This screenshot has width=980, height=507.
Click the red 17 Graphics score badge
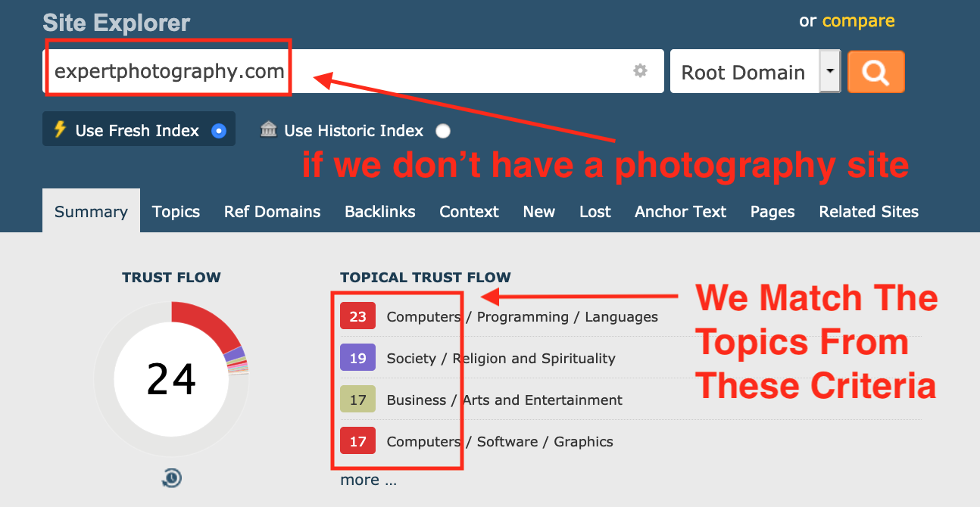click(357, 441)
